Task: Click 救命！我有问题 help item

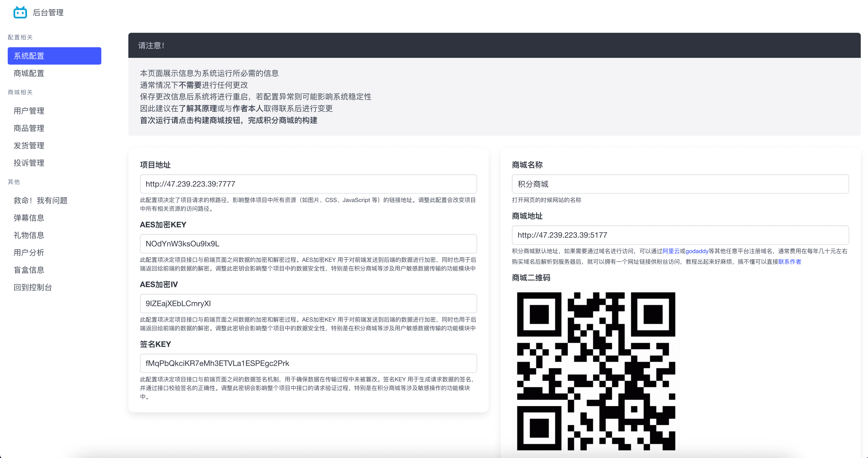Action: 41,200
